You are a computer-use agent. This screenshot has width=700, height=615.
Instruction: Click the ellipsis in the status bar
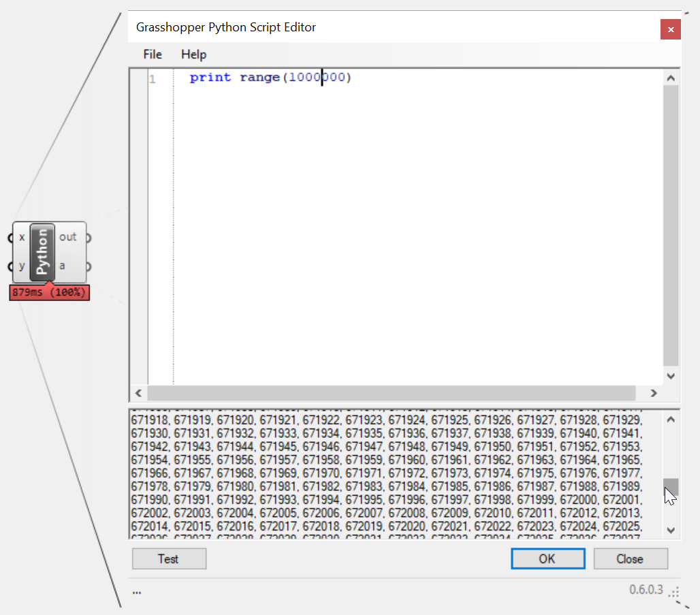tap(137, 591)
